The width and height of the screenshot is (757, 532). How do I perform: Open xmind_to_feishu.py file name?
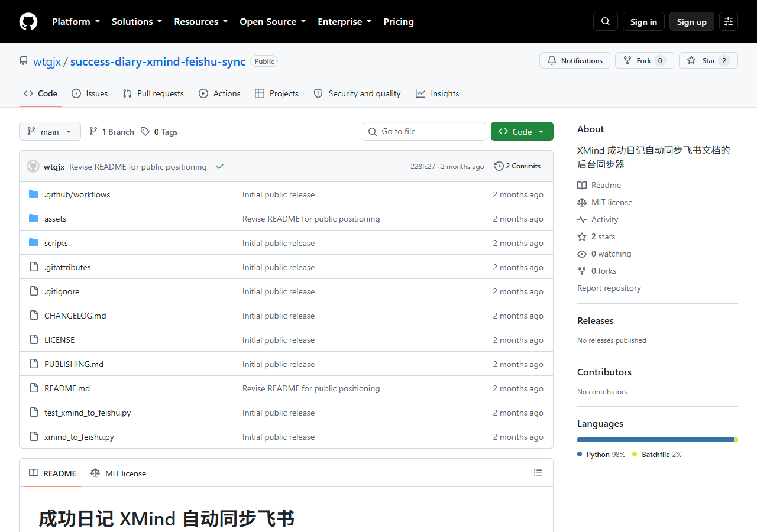click(x=79, y=437)
